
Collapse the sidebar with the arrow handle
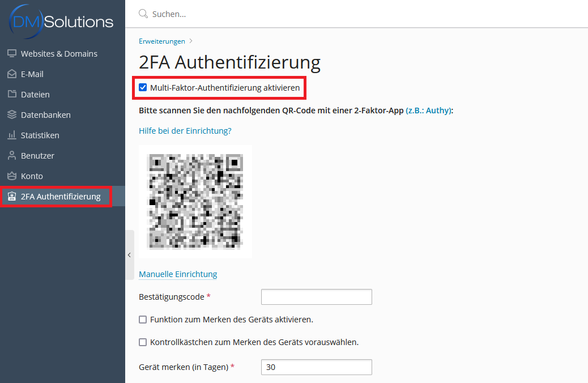point(129,255)
